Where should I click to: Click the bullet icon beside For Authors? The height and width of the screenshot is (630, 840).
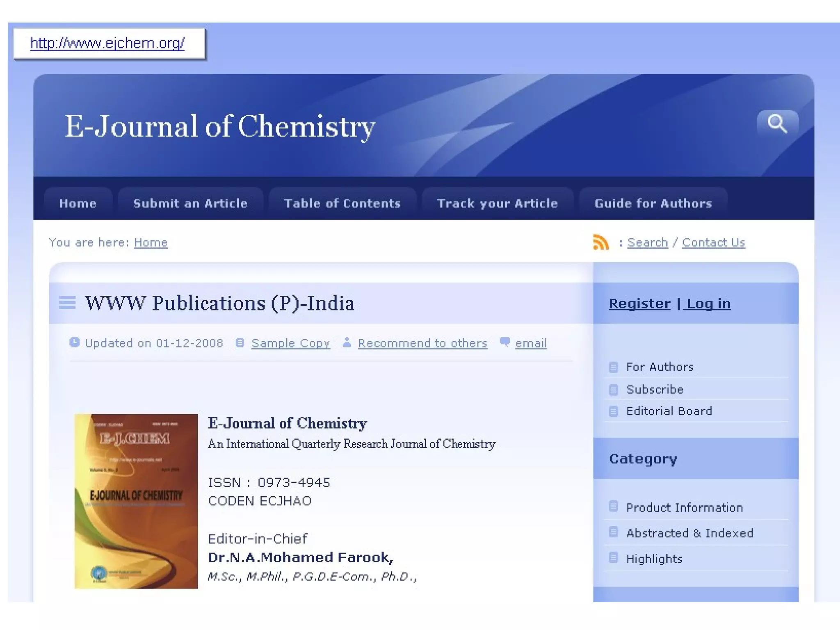pyautogui.click(x=613, y=367)
